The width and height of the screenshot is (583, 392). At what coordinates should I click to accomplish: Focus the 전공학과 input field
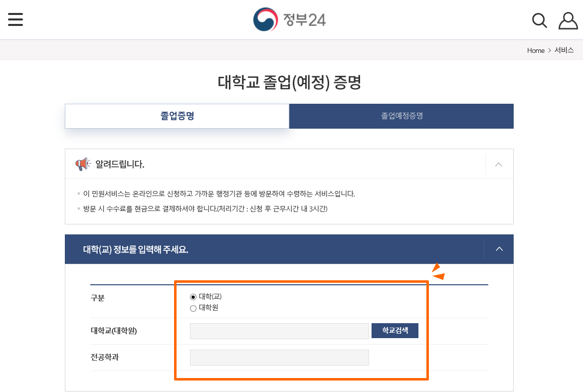click(279, 358)
